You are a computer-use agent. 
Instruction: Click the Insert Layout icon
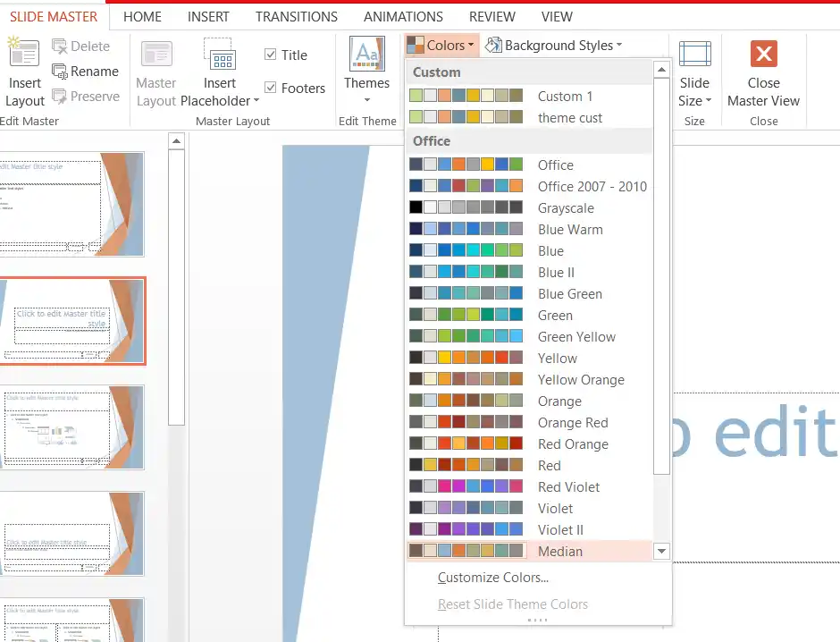point(22,53)
